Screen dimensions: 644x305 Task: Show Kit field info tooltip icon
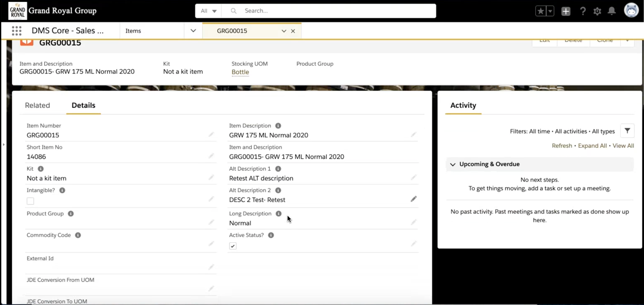point(41,169)
